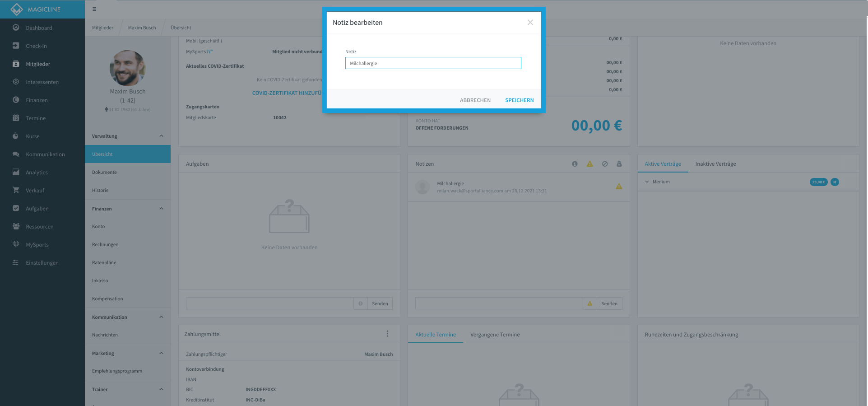This screenshot has width=868, height=406.
Task: Click Senden in the Notizen panel
Action: [x=609, y=303]
